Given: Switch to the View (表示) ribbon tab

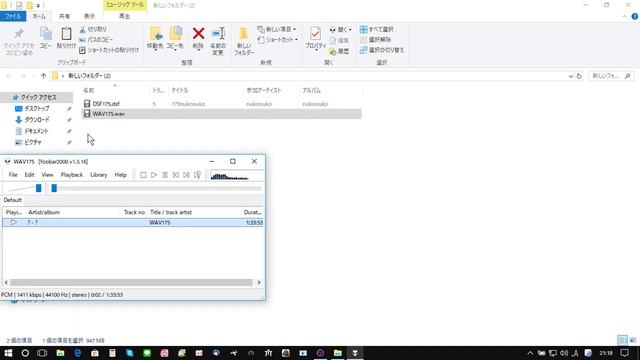Looking at the screenshot, I should tap(89, 16).
